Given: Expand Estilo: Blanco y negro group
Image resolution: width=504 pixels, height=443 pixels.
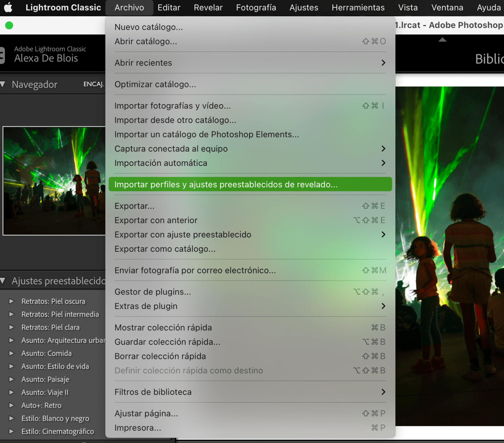Looking at the screenshot, I should [11, 418].
